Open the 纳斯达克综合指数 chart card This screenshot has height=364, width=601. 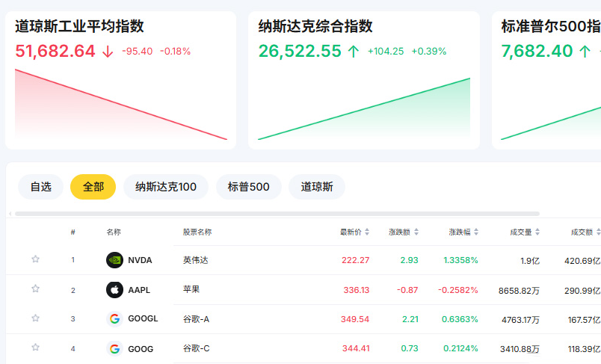364,80
